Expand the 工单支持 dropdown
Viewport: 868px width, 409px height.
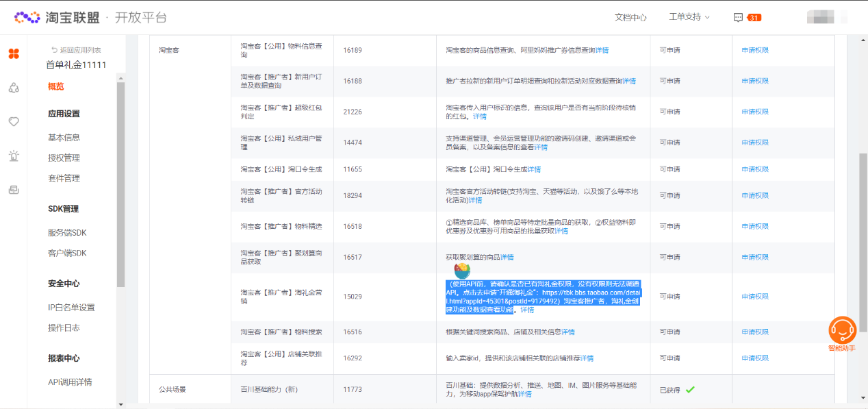pyautogui.click(x=689, y=17)
